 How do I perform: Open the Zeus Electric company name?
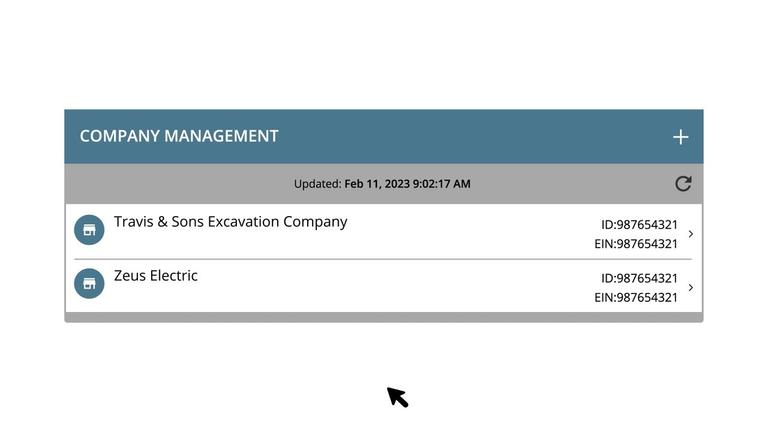click(x=155, y=276)
